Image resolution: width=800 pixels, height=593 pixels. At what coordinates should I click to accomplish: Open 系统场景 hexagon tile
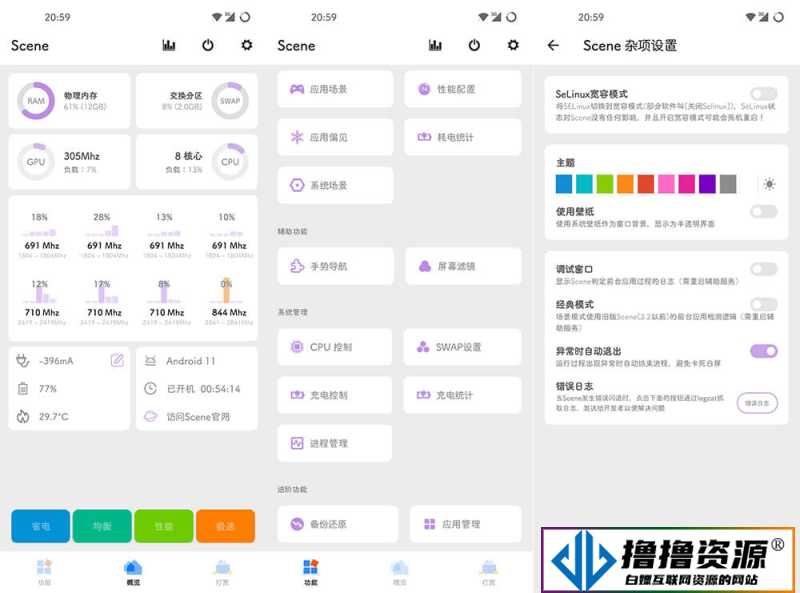point(335,185)
